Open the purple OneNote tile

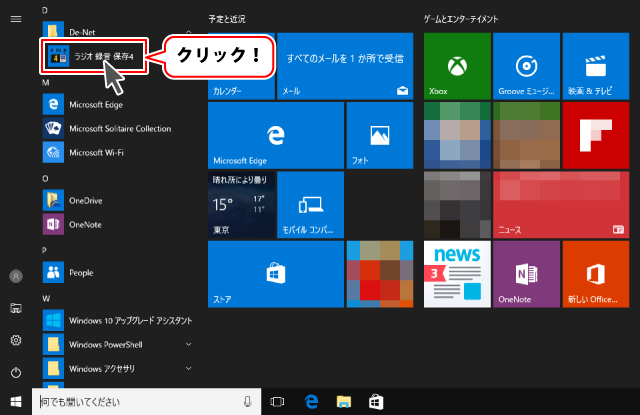527,274
